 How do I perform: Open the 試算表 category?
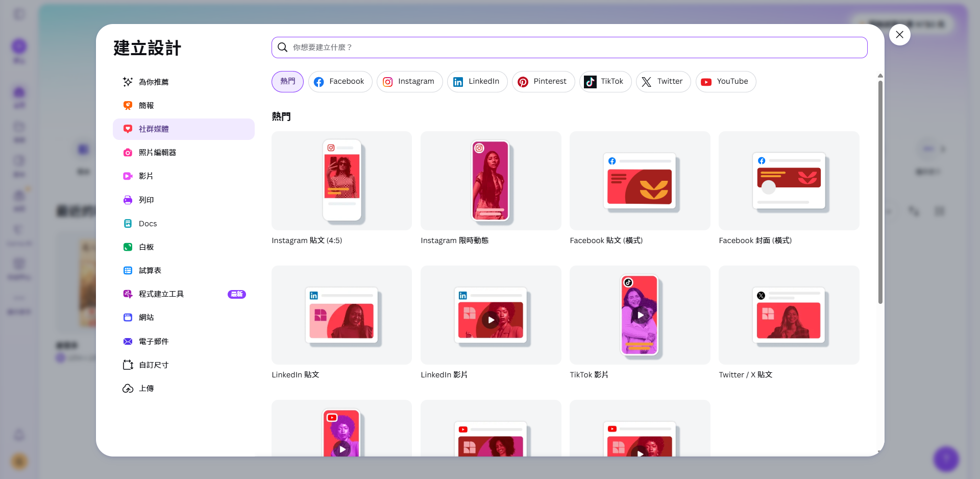(184, 270)
